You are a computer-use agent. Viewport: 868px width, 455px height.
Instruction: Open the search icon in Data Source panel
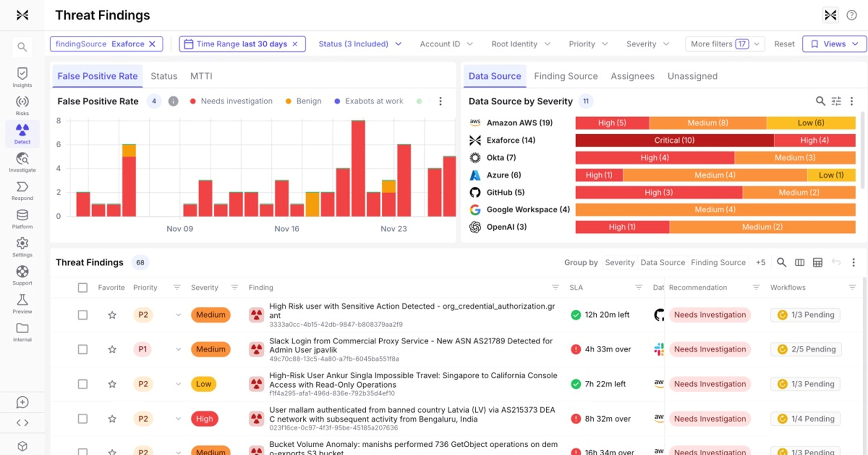click(x=820, y=101)
